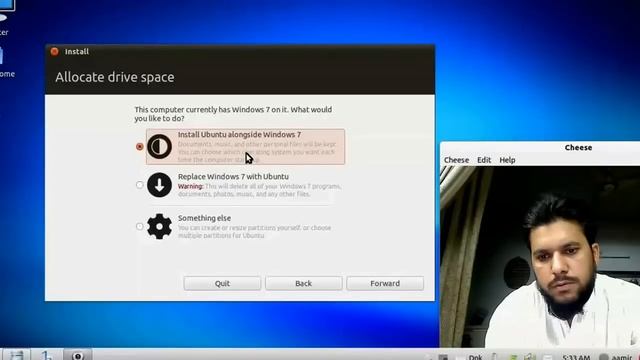Click the 5:33 AM panel clock

pos(576,357)
